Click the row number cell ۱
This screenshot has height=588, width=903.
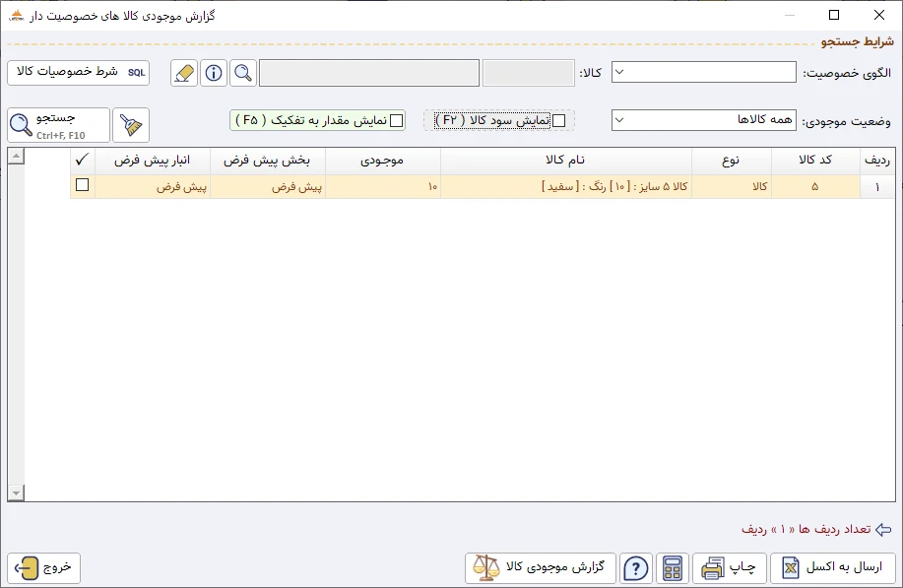877,186
